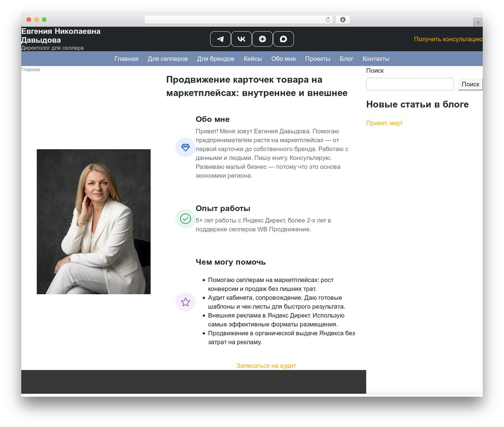
Task: Go to Главная in the navigation menu
Action: [x=126, y=59]
